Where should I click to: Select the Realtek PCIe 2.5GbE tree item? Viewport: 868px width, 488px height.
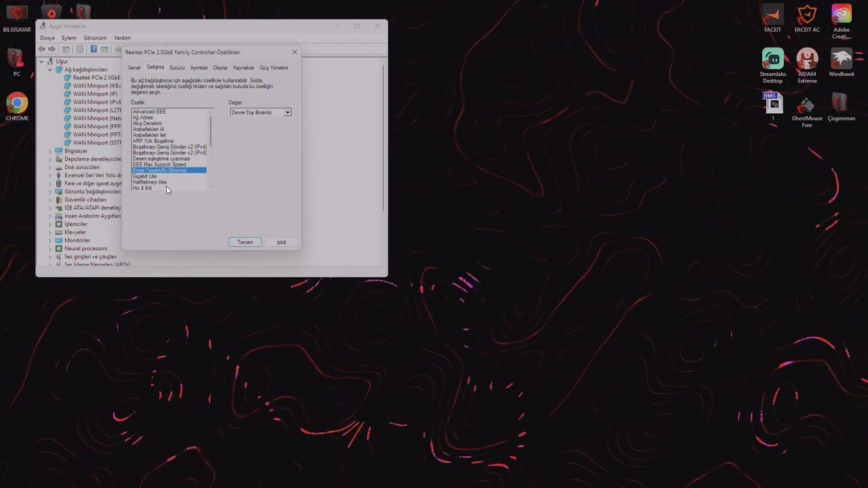97,78
